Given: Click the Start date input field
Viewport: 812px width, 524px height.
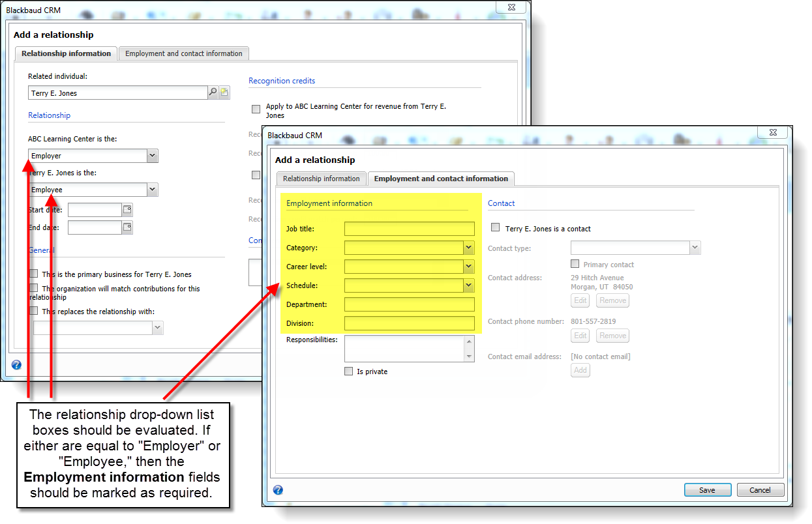Looking at the screenshot, I should tap(95, 210).
